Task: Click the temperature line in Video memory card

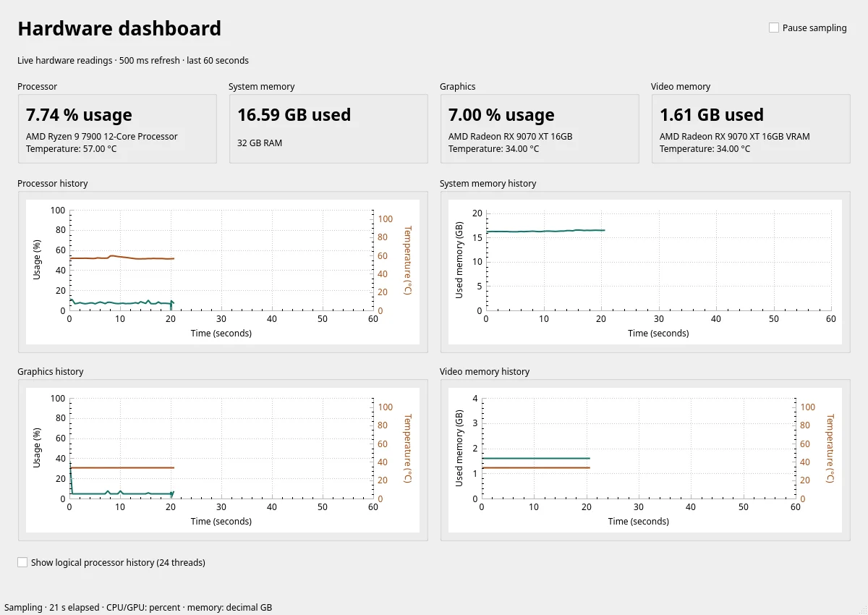Action: pyautogui.click(x=705, y=149)
